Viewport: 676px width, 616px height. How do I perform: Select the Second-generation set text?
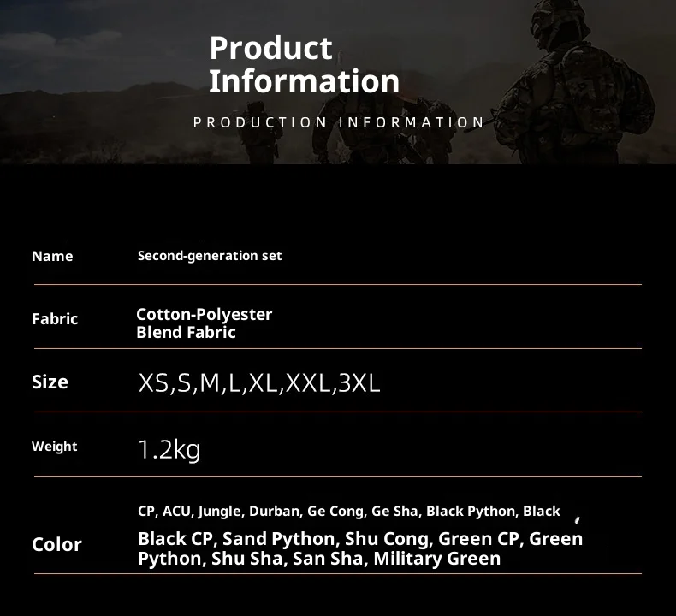210,255
